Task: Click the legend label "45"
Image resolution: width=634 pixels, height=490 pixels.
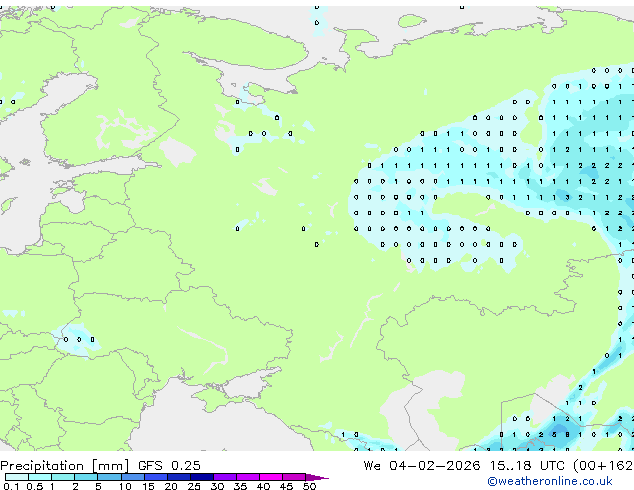Action: click(286, 486)
